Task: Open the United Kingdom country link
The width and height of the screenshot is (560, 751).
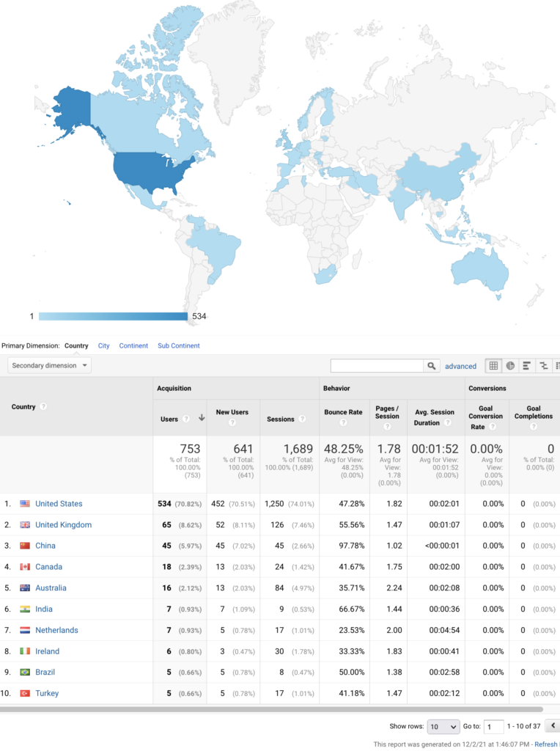Action: pos(64,525)
